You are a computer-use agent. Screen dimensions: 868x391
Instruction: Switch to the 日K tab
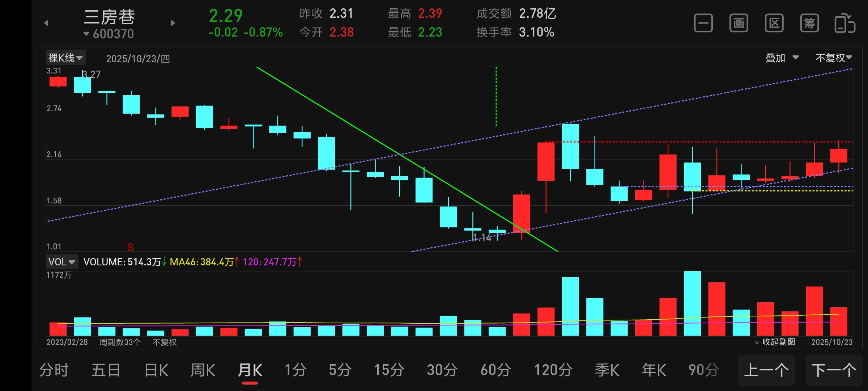156,370
